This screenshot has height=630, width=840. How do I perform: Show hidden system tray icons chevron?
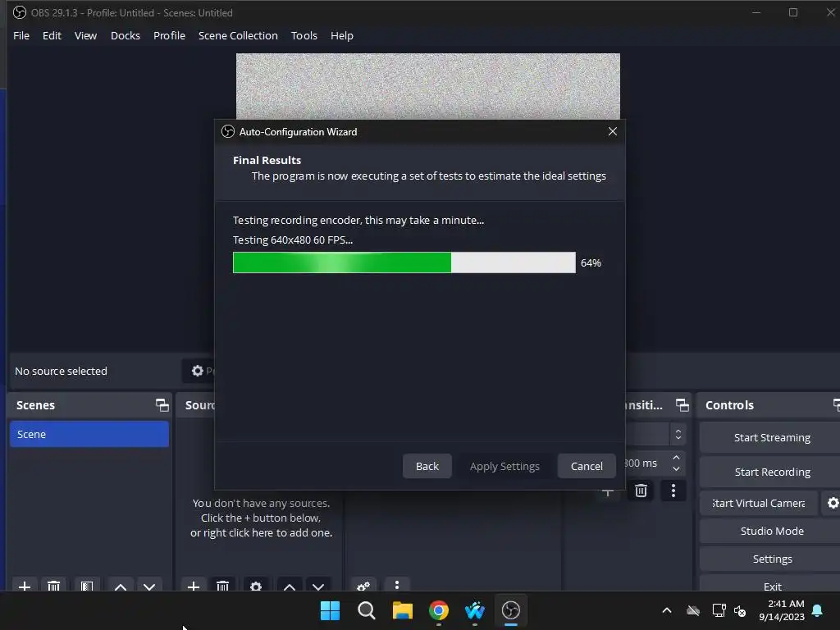tap(667, 610)
